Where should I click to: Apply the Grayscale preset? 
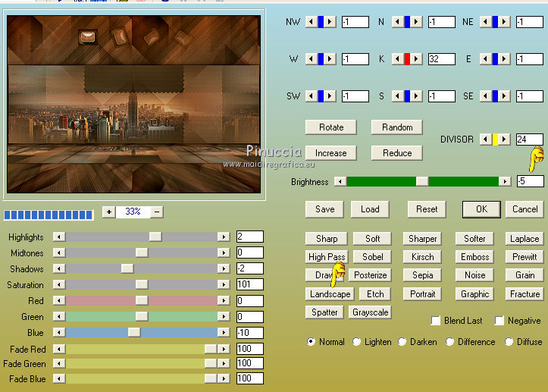pyautogui.click(x=370, y=312)
